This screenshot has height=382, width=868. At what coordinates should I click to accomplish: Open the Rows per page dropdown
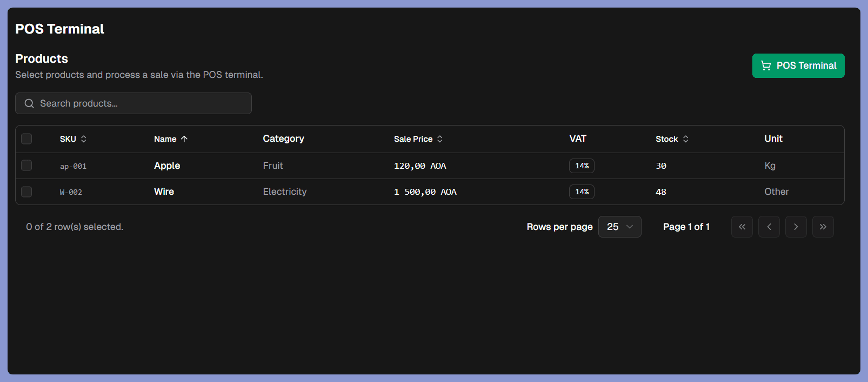[620, 227]
